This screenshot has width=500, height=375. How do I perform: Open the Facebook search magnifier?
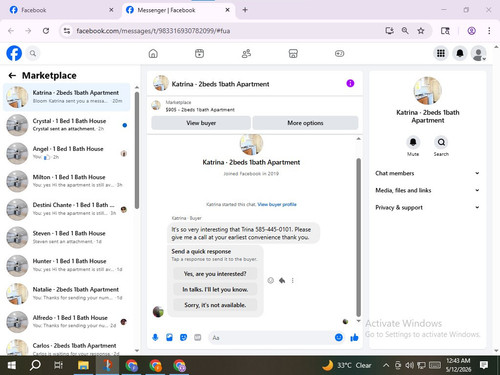tap(33, 53)
